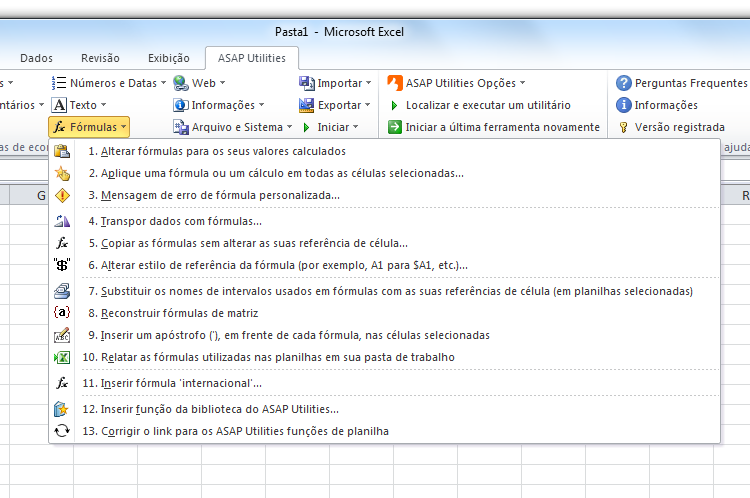Click the ABC pencil icon beside item 9
The height and width of the screenshot is (498, 750).
click(62, 335)
